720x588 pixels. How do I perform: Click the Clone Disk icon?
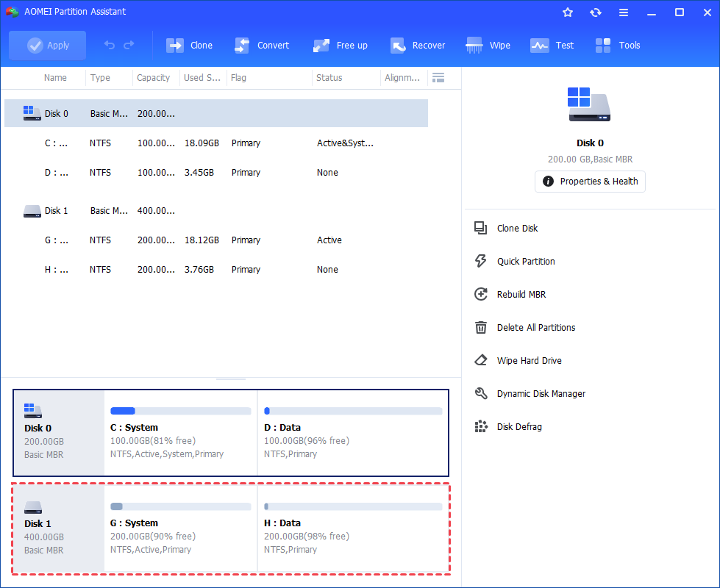click(480, 228)
